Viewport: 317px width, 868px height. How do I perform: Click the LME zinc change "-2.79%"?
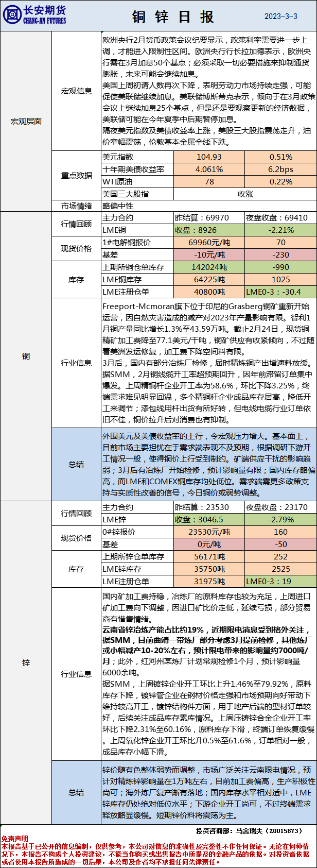pos(280,520)
